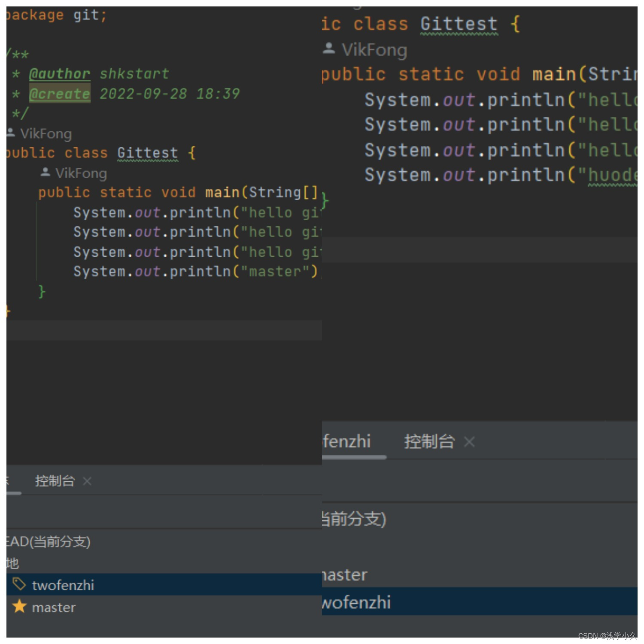The height and width of the screenshot is (644, 644).
Task: Close the 控制台 tab in the right panel
Action: coord(469,442)
